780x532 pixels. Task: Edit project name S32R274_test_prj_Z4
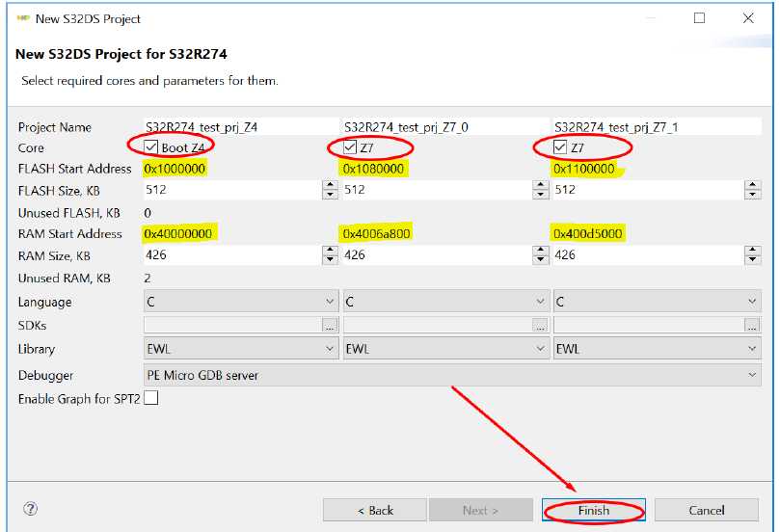tap(241, 127)
